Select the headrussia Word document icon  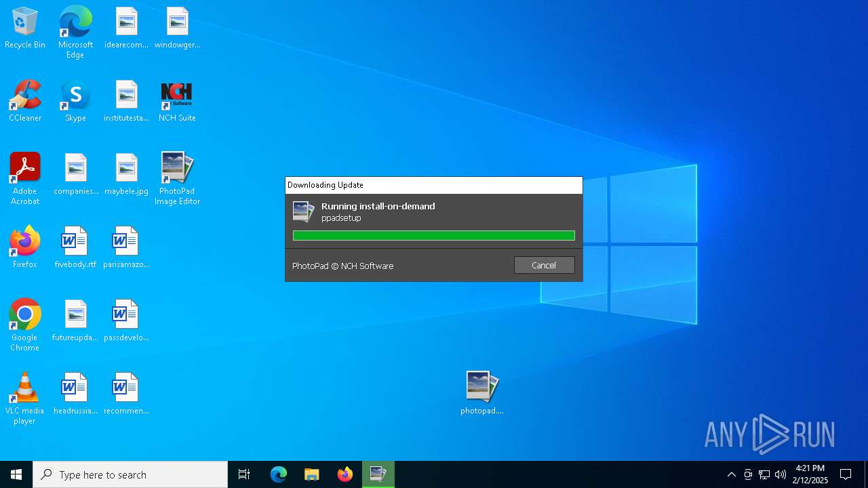click(75, 394)
